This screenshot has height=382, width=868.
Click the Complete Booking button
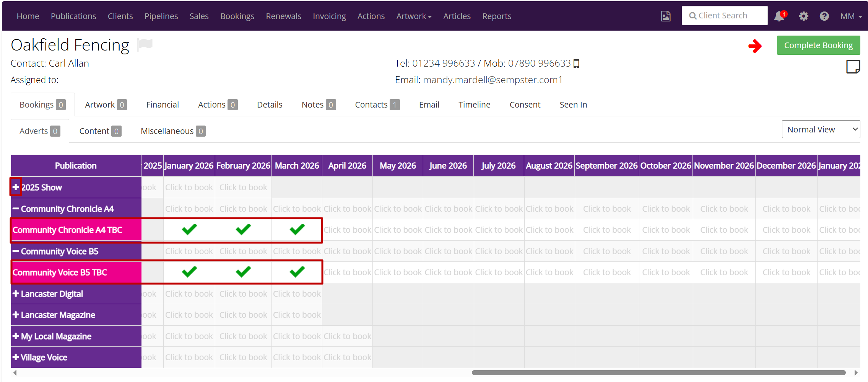pyautogui.click(x=818, y=45)
